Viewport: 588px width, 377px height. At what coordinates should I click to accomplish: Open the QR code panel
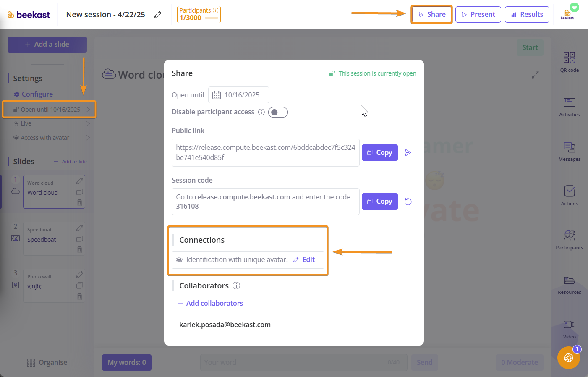[569, 62]
